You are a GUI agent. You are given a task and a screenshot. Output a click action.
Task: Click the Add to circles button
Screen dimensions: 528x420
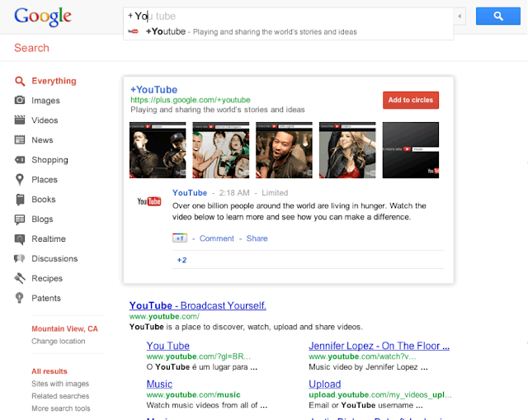(411, 100)
